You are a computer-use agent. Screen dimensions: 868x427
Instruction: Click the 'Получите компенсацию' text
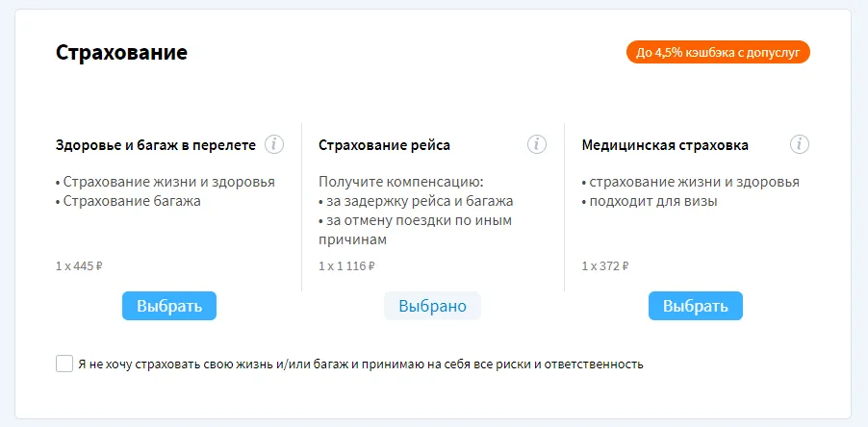coord(400,182)
